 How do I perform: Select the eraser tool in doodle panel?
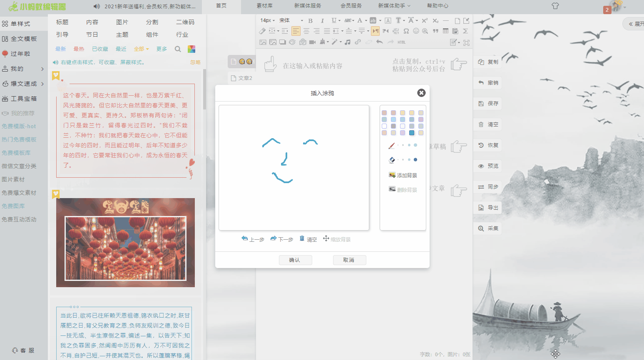pyautogui.click(x=392, y=160)
